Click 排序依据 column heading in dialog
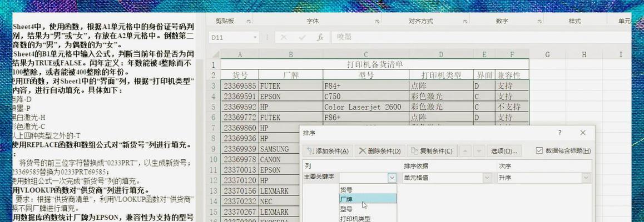This screenshot has height=222, width=644. pos(417,167)
